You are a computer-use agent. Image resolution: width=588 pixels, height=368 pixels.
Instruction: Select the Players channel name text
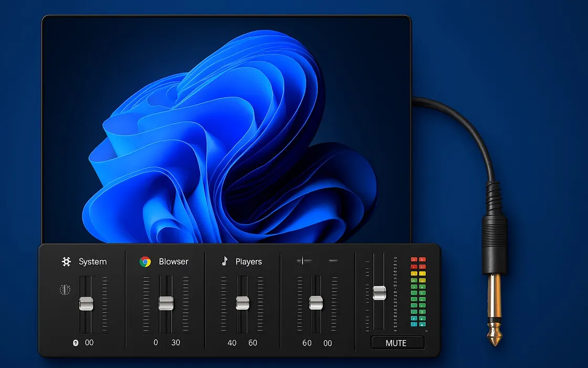[x=248, y=261]
